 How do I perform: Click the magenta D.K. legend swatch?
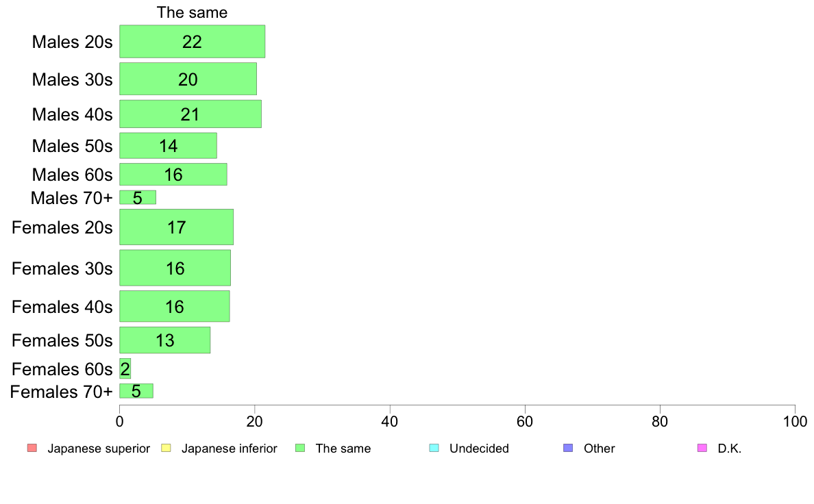pos(702,448)
